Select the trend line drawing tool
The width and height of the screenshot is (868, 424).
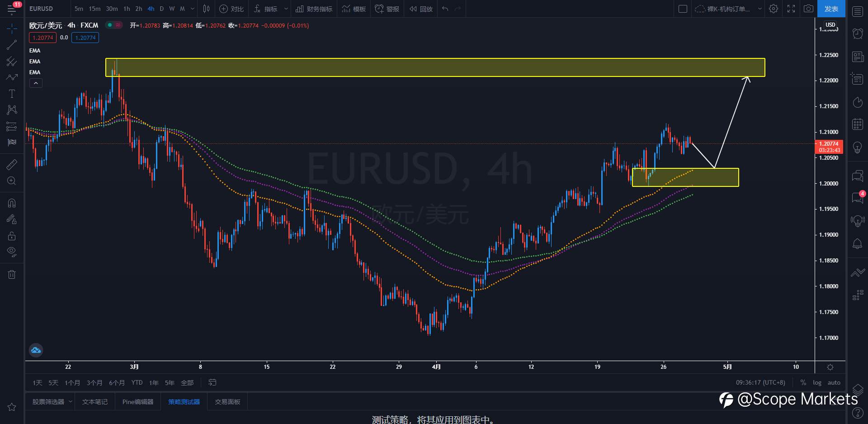click(x=12, y=45)
